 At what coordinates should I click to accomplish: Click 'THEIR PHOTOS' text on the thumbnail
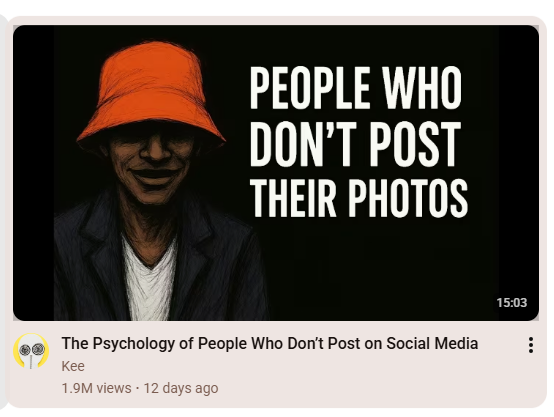coord(359,198)
